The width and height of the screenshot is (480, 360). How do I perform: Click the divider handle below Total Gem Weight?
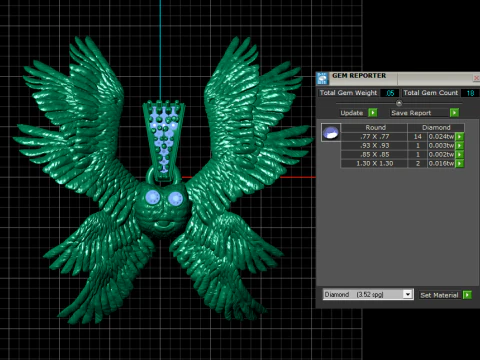tap(399, 103)
